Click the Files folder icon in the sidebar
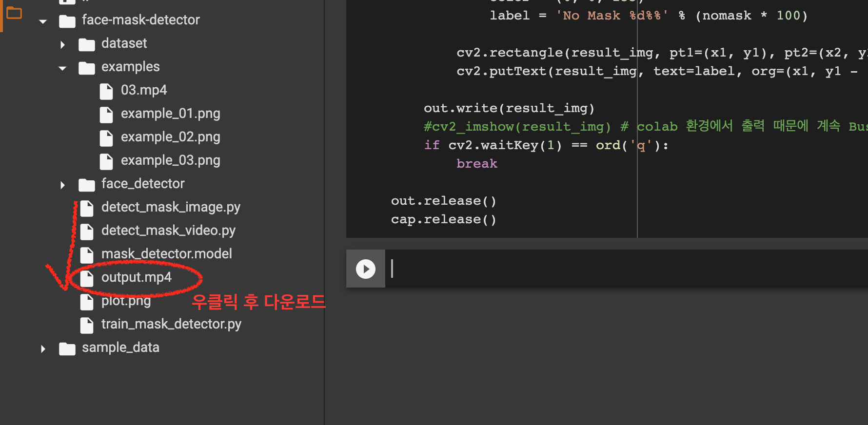This screenshot has width=868, height=425. pos(14,13)
